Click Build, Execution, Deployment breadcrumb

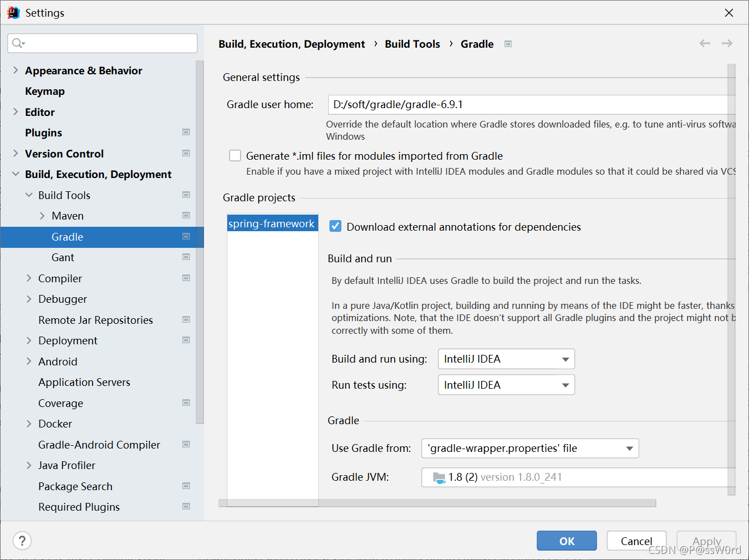[x=292, y=44]
